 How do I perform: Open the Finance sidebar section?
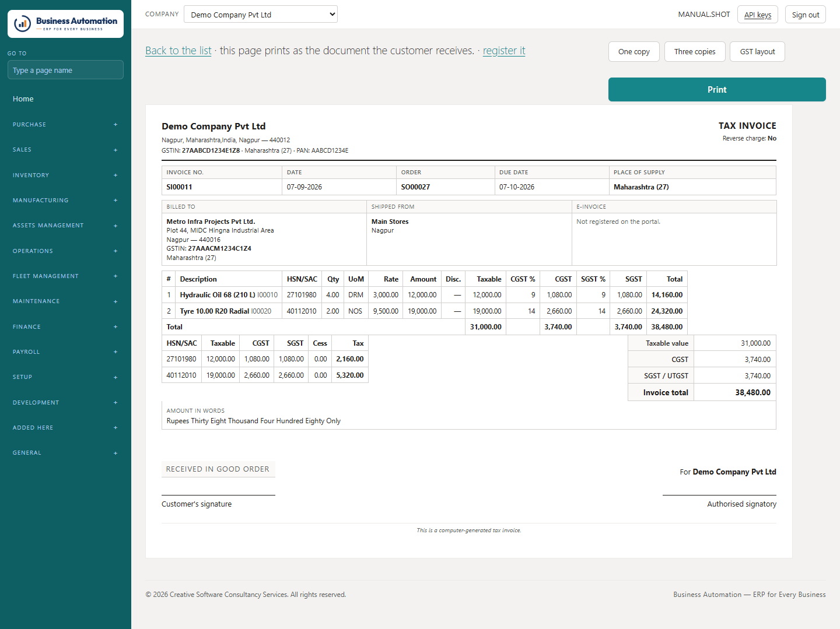click(65, 327)
